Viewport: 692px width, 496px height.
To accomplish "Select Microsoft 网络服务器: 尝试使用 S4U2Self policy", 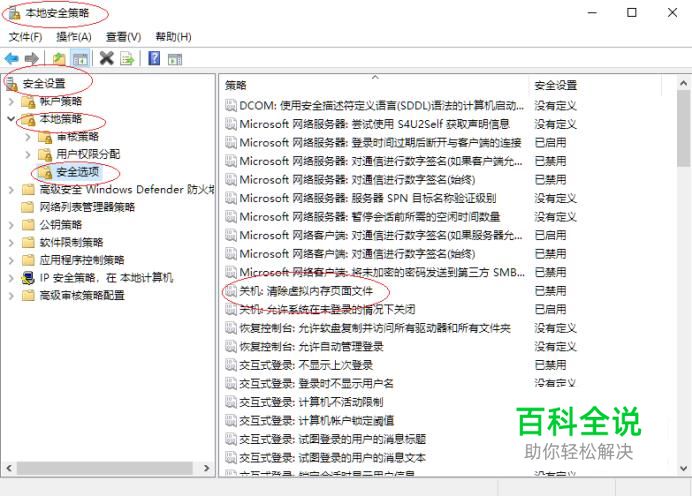I will click(374, 124).
